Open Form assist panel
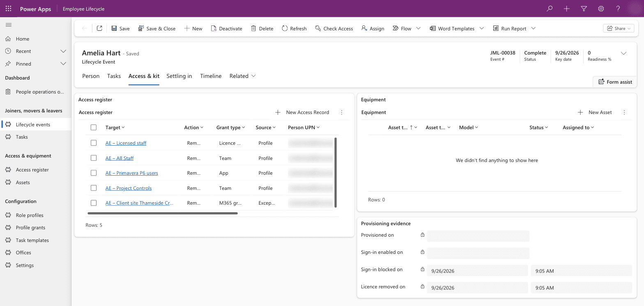Viewport: 644px width, 306px height. 615,82
